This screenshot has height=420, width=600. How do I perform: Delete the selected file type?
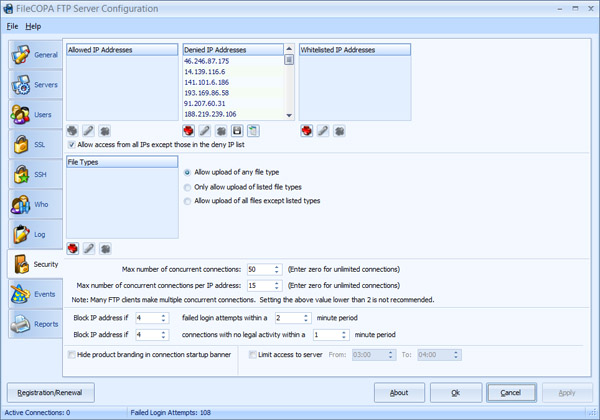click(105, 249)
